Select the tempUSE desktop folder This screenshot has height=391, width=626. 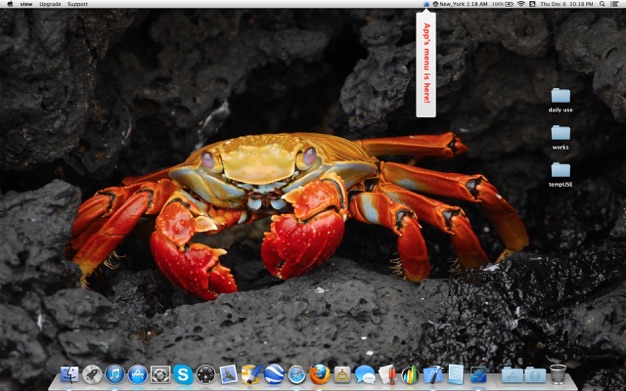pyautogui.click(x=561, y=175)
